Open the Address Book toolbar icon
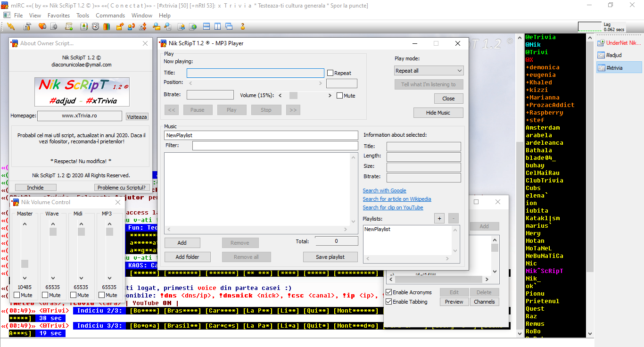This screenshot has height=347, width=644. pyautogui.click(x=84, y=26)
